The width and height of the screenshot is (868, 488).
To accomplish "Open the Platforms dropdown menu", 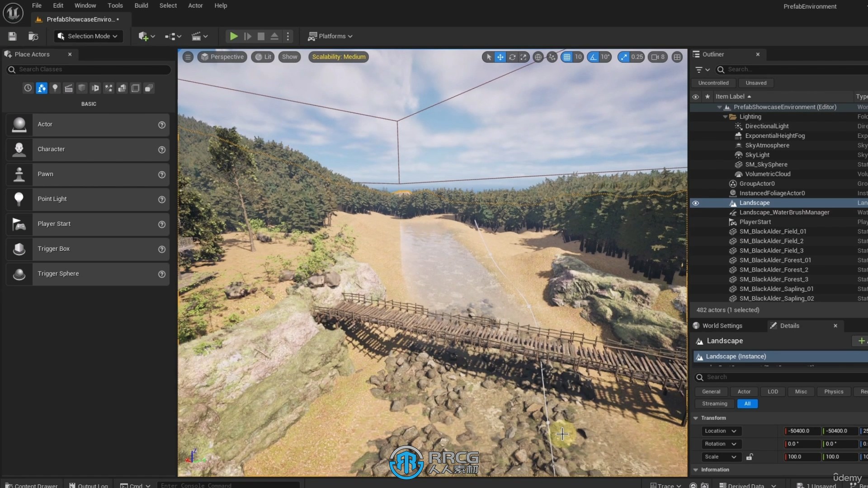I will pyautogui.click(x=330, y=36).
